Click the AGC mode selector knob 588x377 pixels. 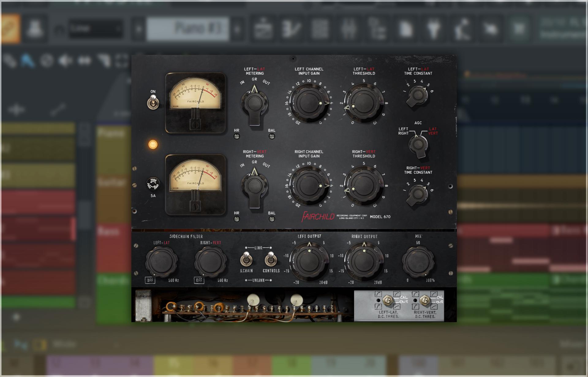point(418,145)
